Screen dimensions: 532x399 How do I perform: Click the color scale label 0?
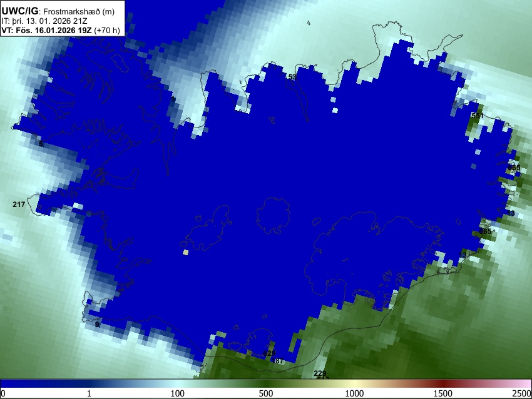pos(3,393)
